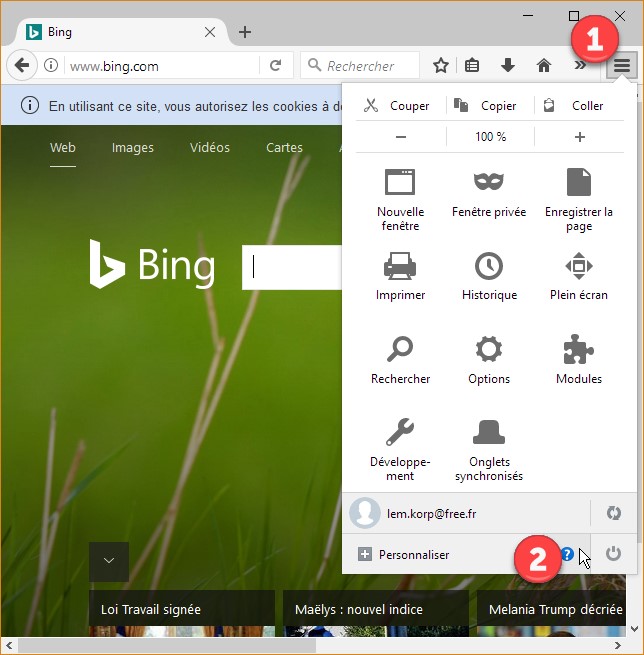644x655 pixels.
Task: Open Nouvelle fenêtre
Action: [400, 200]
